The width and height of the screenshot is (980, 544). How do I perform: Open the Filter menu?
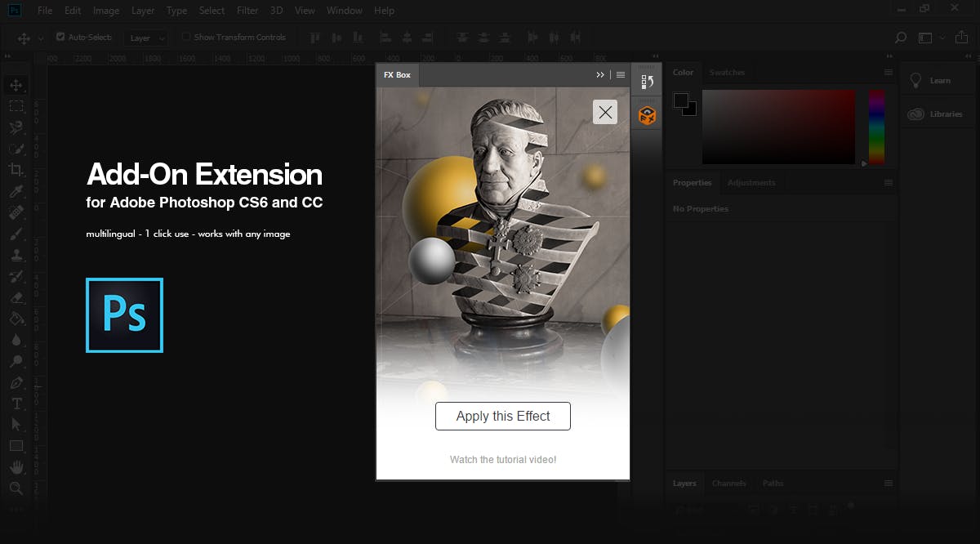pos(247,10)
